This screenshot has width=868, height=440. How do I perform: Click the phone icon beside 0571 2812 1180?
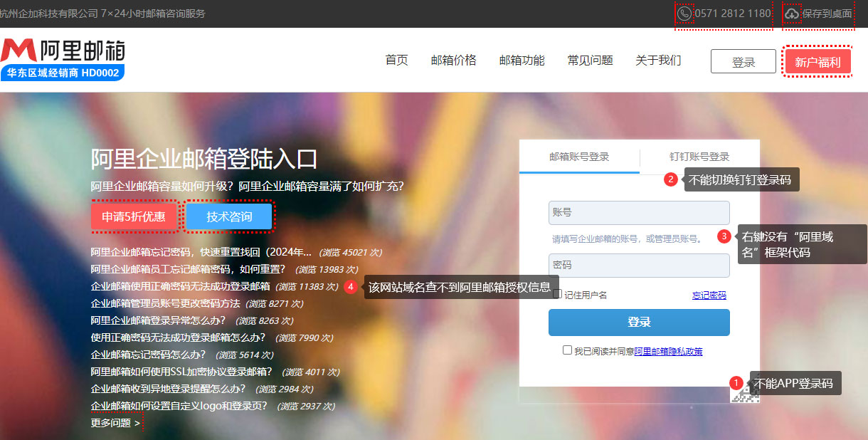coord(684,14)
